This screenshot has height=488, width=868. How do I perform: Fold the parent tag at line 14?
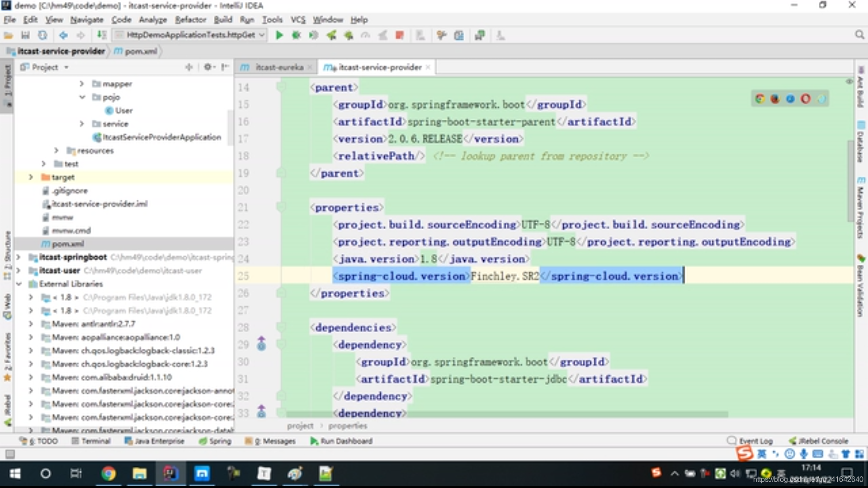pyautogui.click(x=281, y=87)
